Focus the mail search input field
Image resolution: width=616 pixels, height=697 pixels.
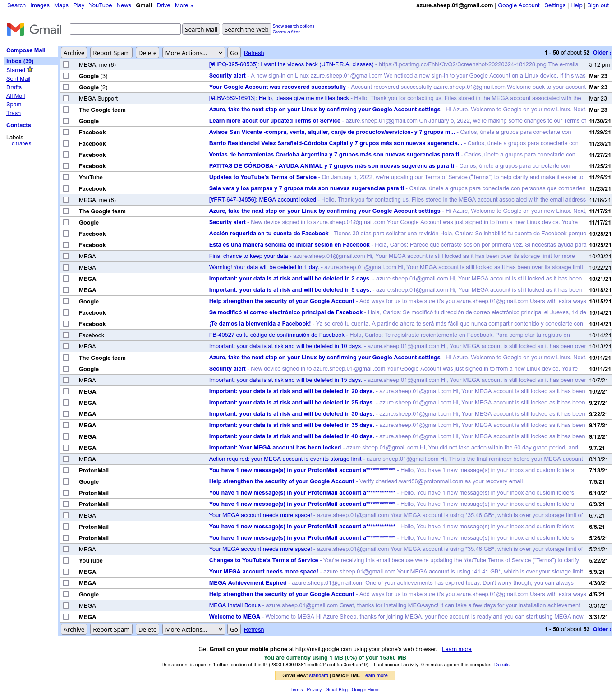coord(125,29)
